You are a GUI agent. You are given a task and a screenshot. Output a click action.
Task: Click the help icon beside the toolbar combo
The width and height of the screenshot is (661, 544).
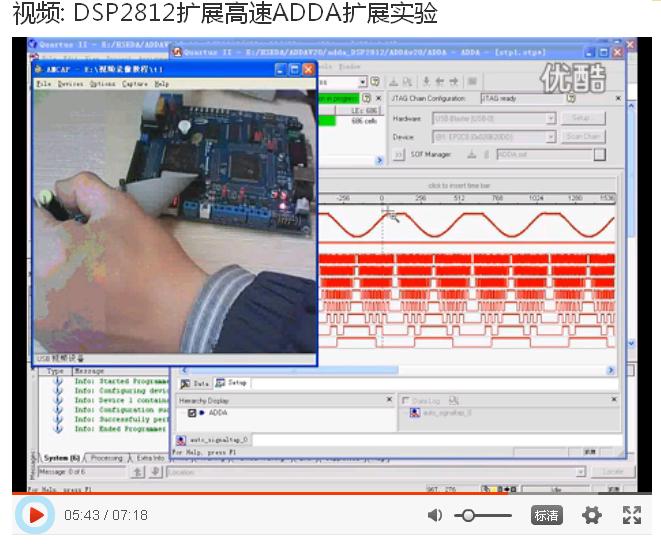pyautogui.click(x=375, y=81)
